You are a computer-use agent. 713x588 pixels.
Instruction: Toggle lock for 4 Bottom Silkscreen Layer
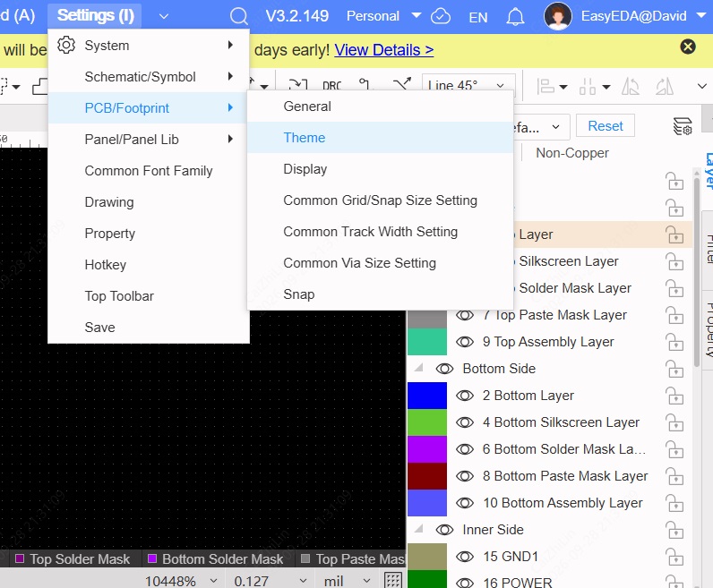[674, 422]
